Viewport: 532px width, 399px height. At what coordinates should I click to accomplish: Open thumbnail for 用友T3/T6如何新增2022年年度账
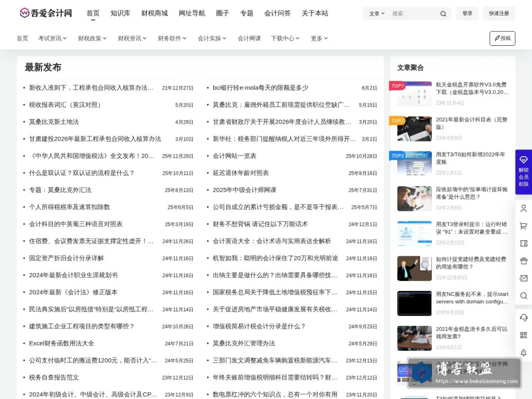click(x=415, y=164)
